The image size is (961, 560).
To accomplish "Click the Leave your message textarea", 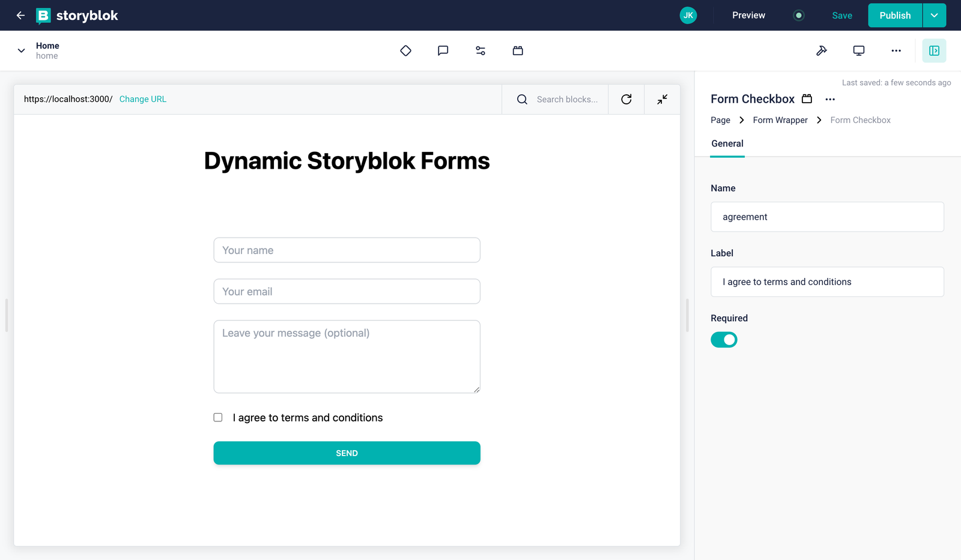I will click(x=347, y=357).
